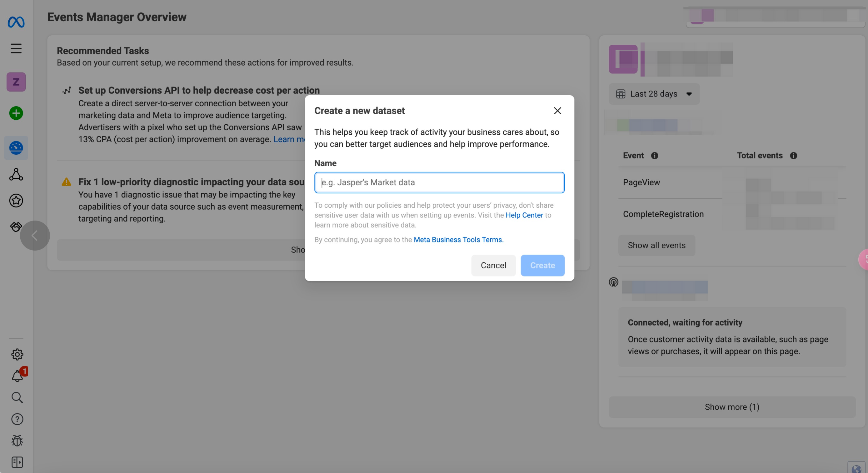Click the info icon next to Total events

tap(794, 156)
